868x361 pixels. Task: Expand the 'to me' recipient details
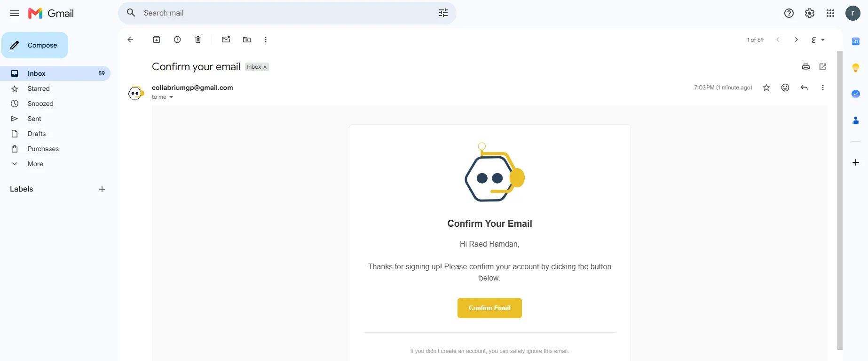171,97
